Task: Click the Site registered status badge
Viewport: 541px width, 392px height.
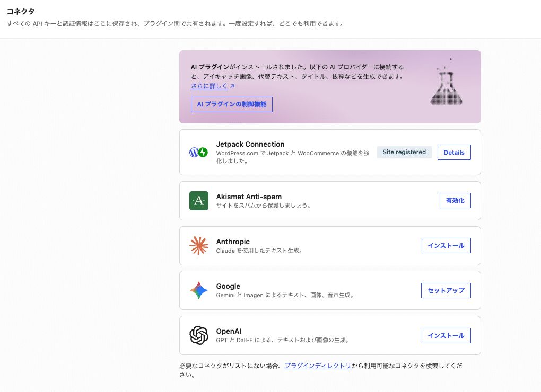Action: pos(404,152)
